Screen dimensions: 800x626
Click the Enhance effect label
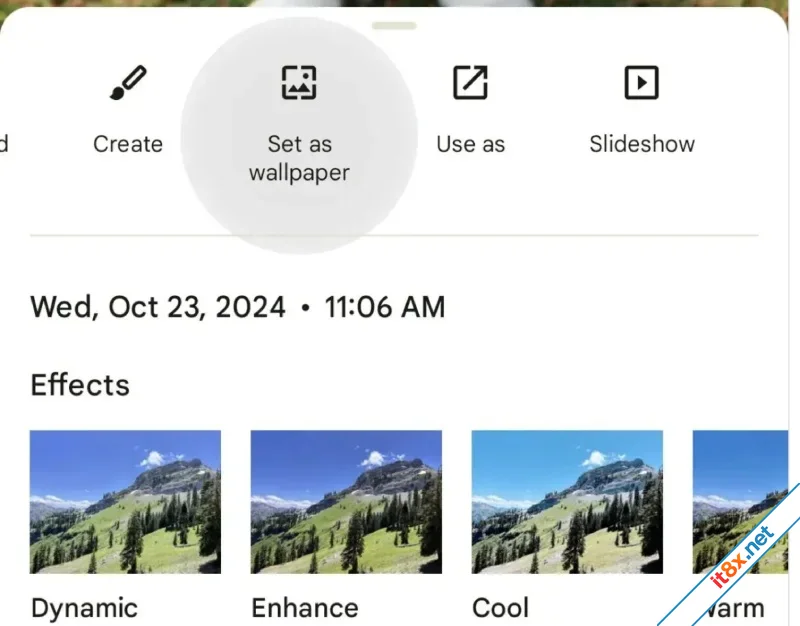coord(305,608)
